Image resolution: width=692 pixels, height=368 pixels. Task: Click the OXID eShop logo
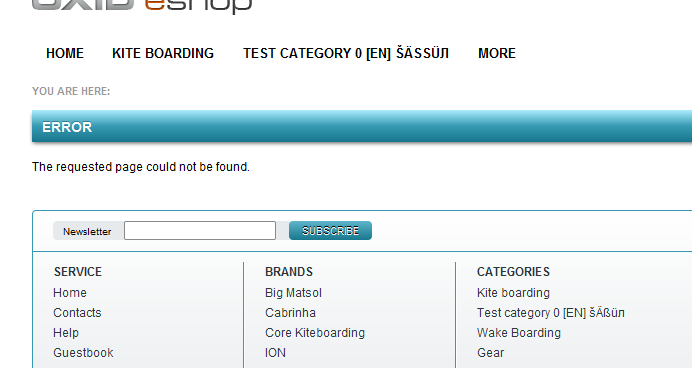point(142,6)
